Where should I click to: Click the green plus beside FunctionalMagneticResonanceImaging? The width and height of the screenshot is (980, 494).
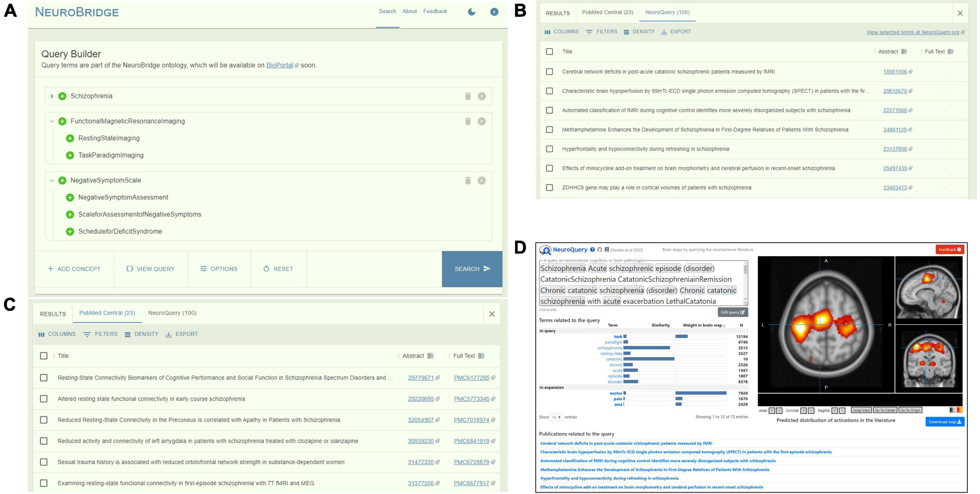(62, 121)
